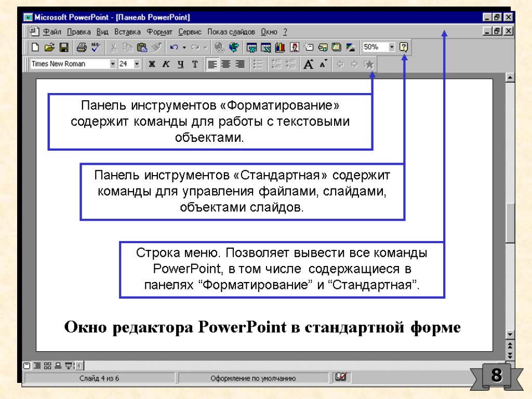The height and width of the screenshot is (399, 532).
Task: Open the Файл menu
Action: [52, 32]
